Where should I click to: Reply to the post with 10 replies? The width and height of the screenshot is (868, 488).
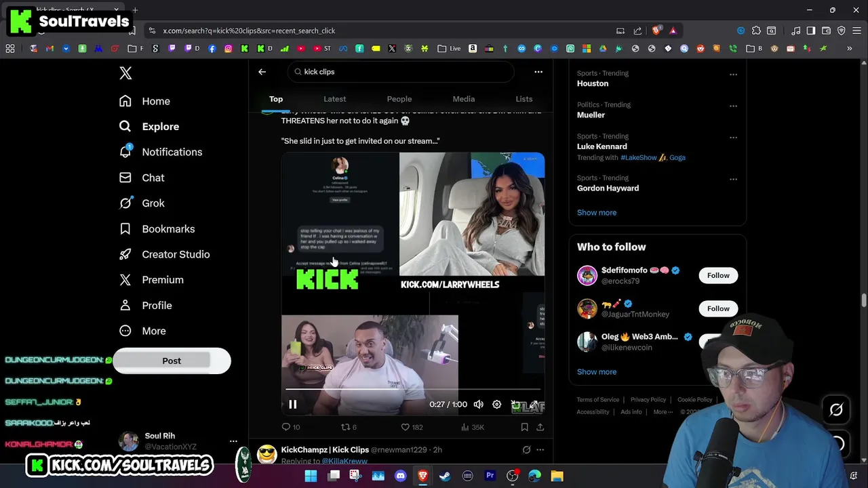(x=291, y=427)
